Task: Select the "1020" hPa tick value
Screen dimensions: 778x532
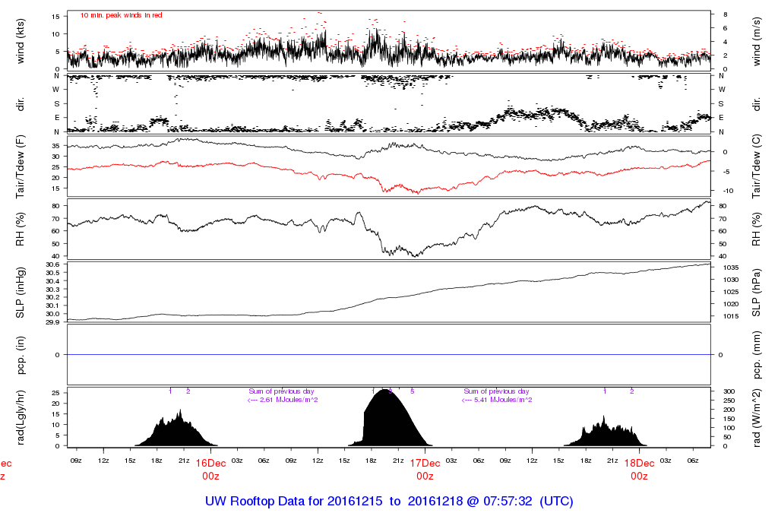Action: pos(731,304)
